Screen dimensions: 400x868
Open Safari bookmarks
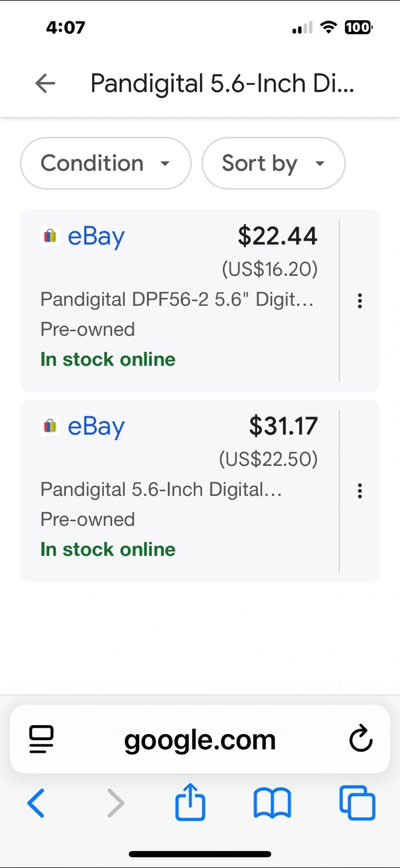[x=272, y=804]
